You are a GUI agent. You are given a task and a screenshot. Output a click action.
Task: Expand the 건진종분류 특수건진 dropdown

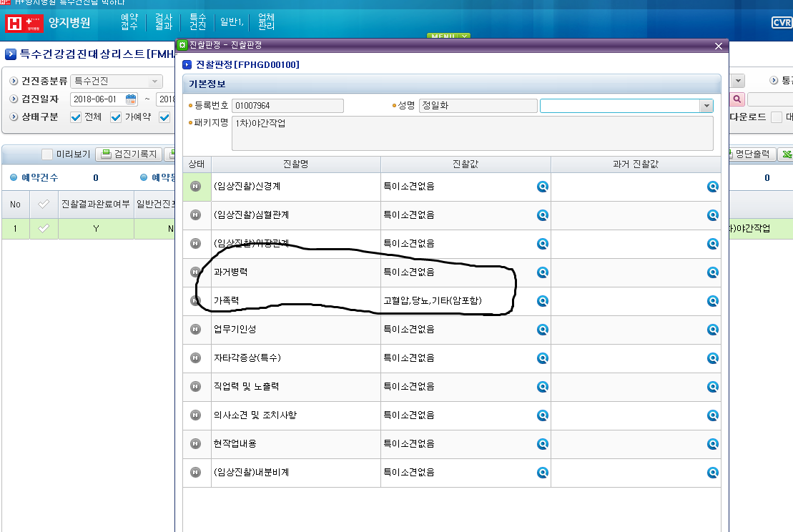click(x=154, y=82)
